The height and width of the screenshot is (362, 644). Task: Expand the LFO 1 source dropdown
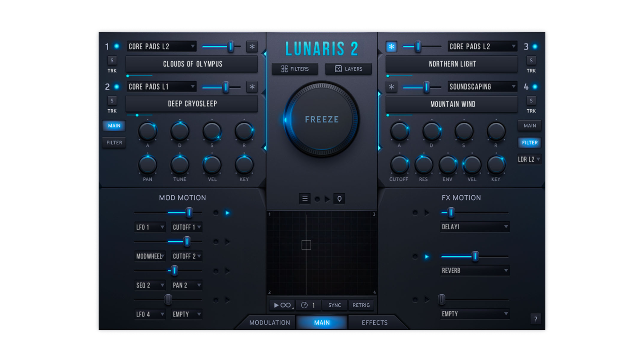click(150, 227)
